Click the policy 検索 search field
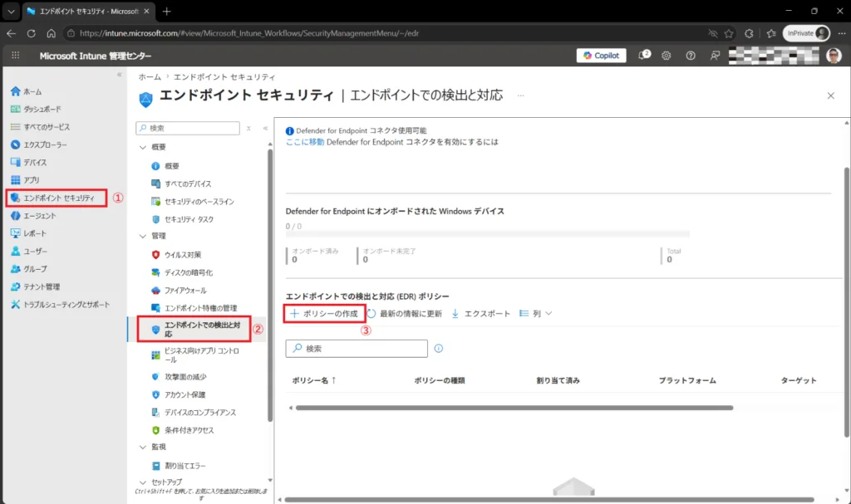 [357, 348]
